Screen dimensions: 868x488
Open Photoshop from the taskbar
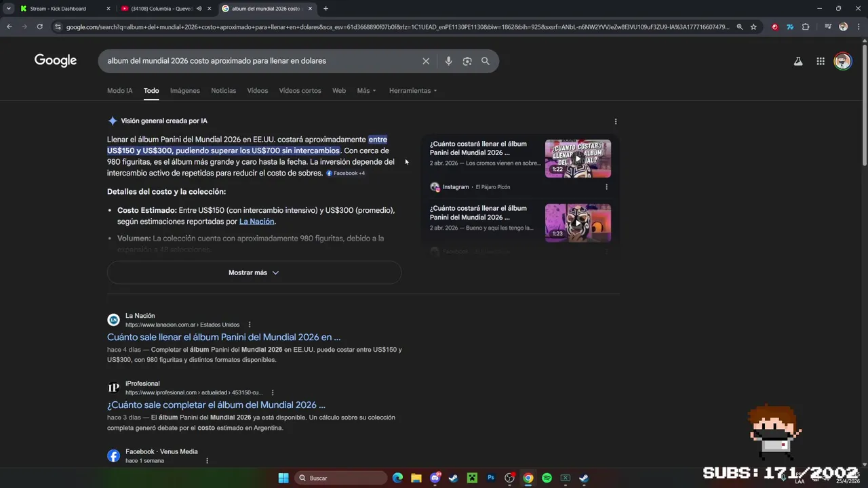click(x=491, y=478)
